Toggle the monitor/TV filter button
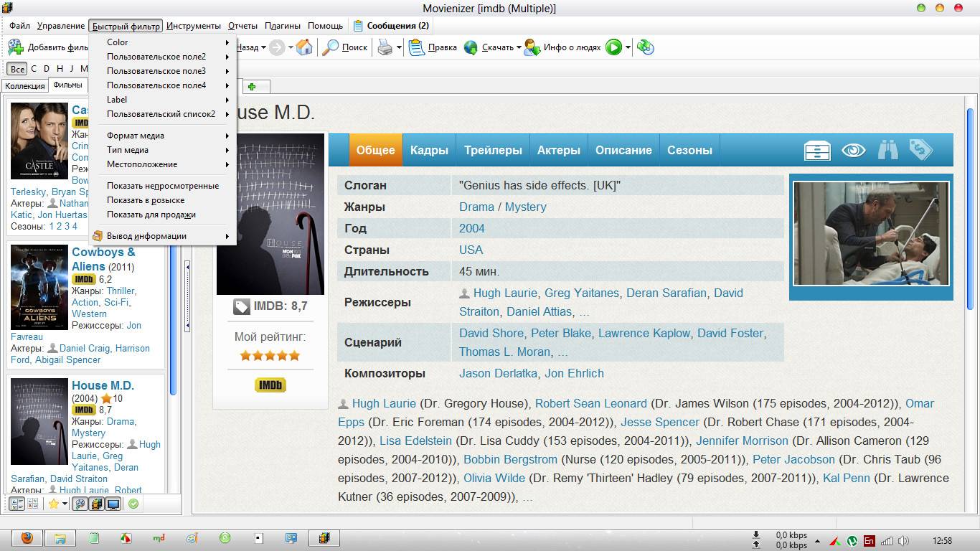980x551 pixels. click(x=113, y=504)
